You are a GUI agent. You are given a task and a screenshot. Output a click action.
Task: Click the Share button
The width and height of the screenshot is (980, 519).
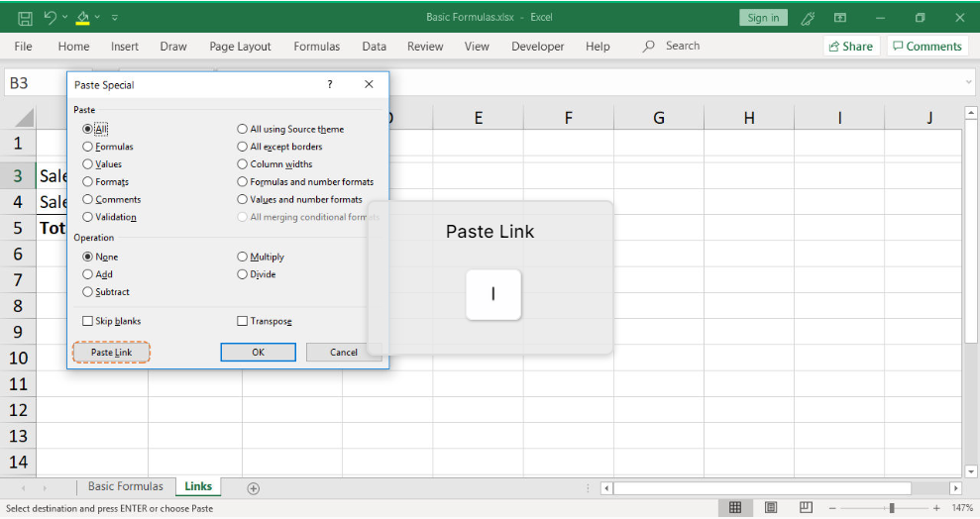(x=851, y=47)
